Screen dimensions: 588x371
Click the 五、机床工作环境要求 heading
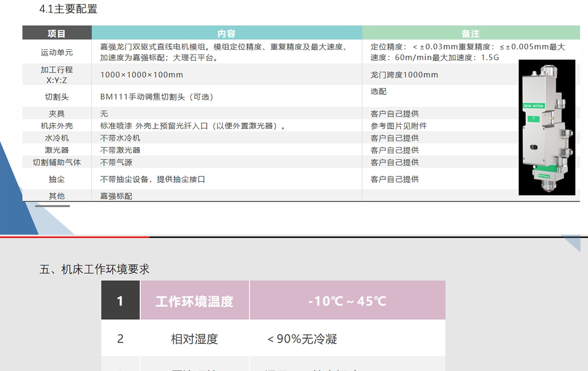pos(95,269)
